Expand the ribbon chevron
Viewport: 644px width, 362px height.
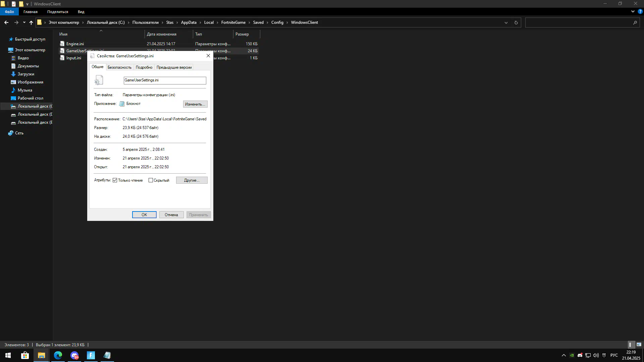(x=633, y=11)
